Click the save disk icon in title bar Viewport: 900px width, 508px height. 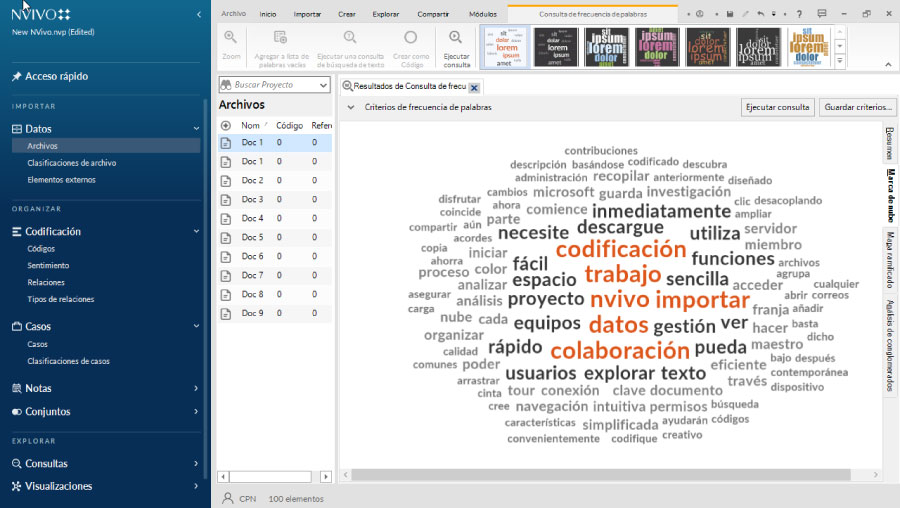730,14
